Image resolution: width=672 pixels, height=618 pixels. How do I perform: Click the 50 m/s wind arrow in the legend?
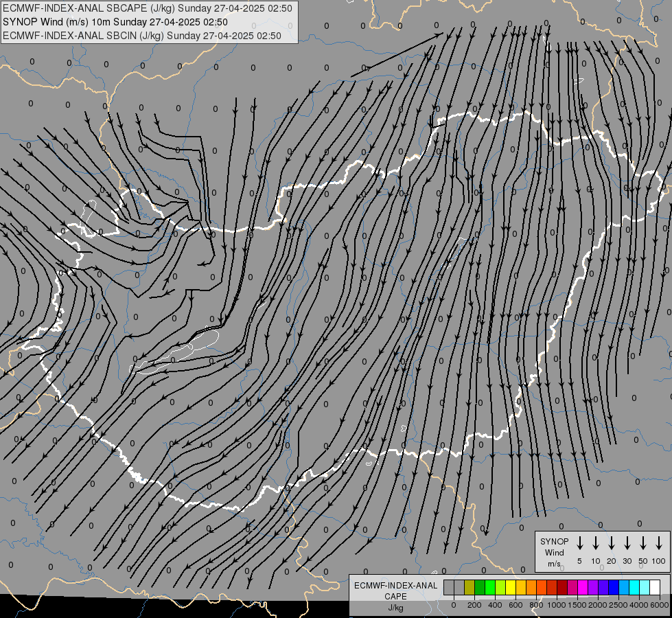click(643, 542)
